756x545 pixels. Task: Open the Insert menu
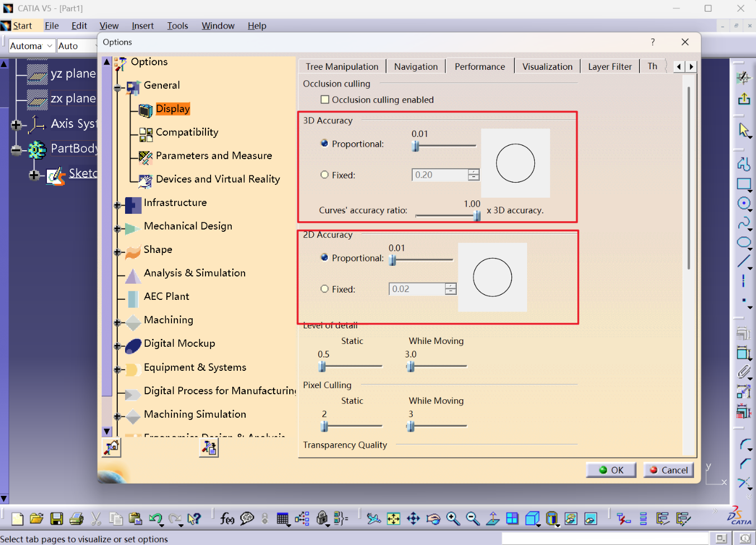point(142,26)
